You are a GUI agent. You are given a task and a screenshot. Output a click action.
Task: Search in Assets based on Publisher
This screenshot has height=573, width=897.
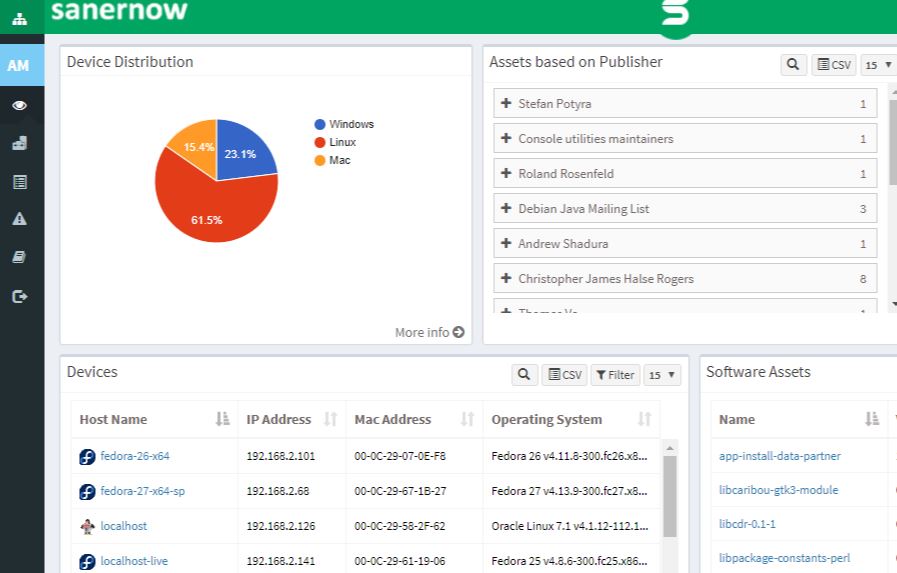coord(793,65)
